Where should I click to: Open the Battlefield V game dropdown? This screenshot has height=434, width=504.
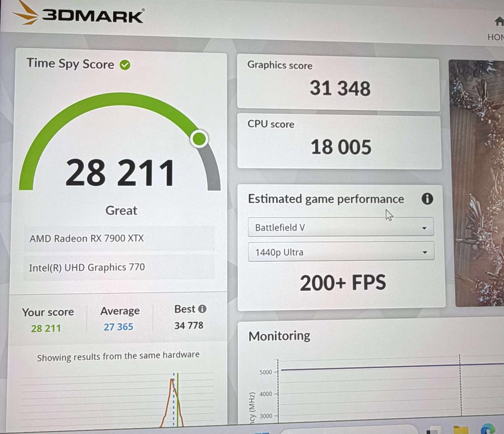click(341, 228)
